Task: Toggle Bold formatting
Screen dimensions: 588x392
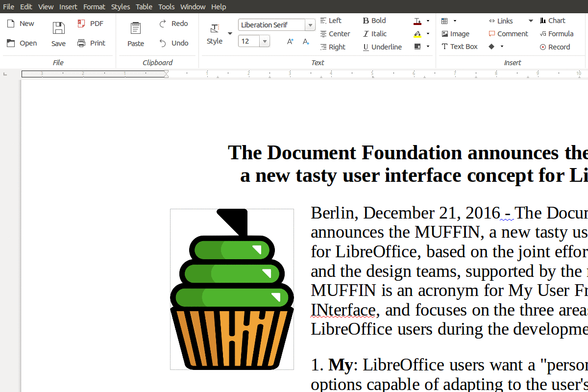Action: 374,21
